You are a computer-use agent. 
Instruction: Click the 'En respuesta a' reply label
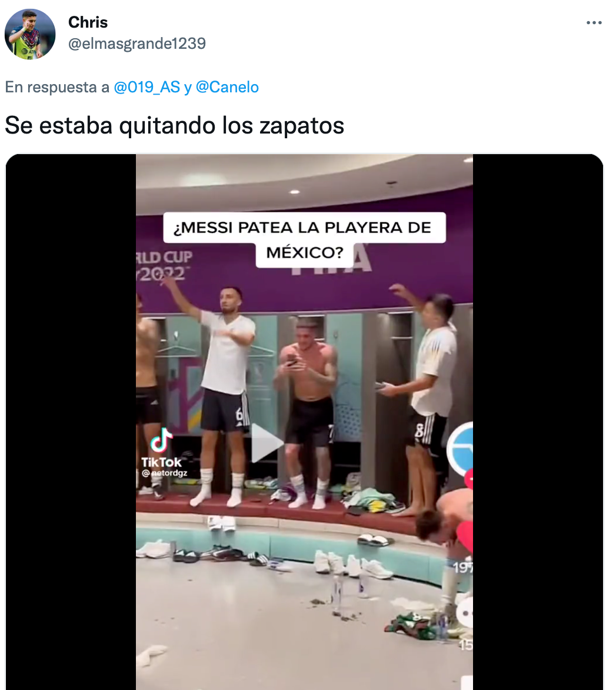point(56,87)
